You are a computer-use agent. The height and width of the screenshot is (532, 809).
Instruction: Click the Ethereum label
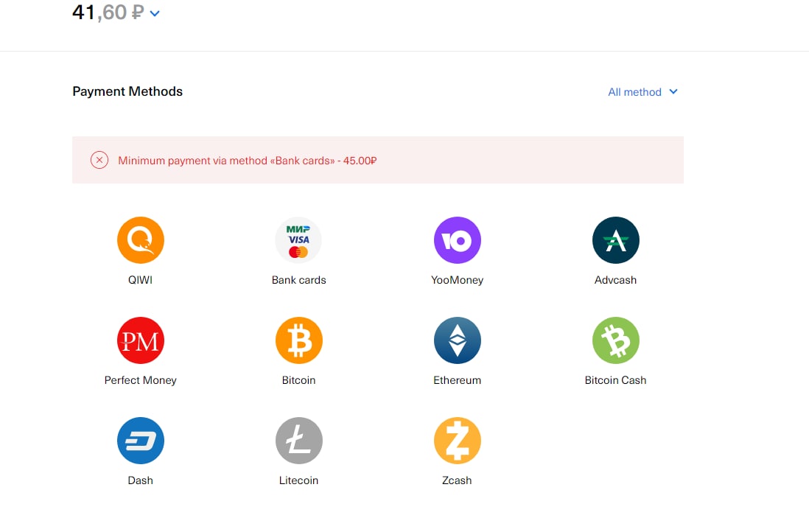(x=457, y=380)
